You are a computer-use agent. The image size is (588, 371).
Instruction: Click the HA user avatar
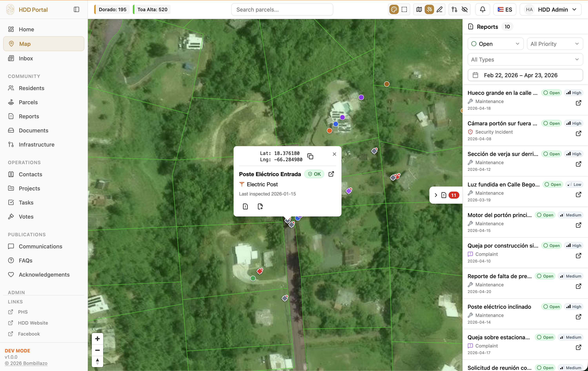[x=529, y=10]
